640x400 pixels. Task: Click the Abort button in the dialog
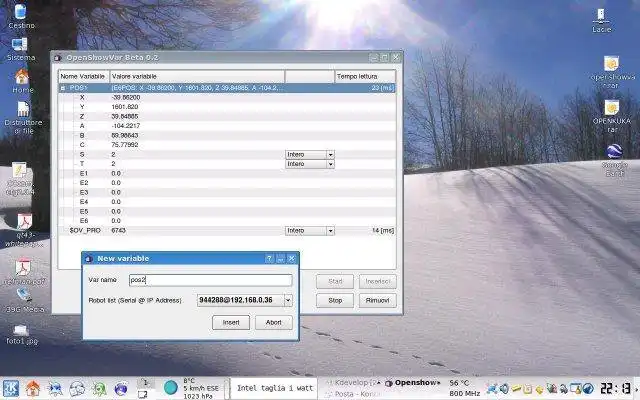(274, 322)
